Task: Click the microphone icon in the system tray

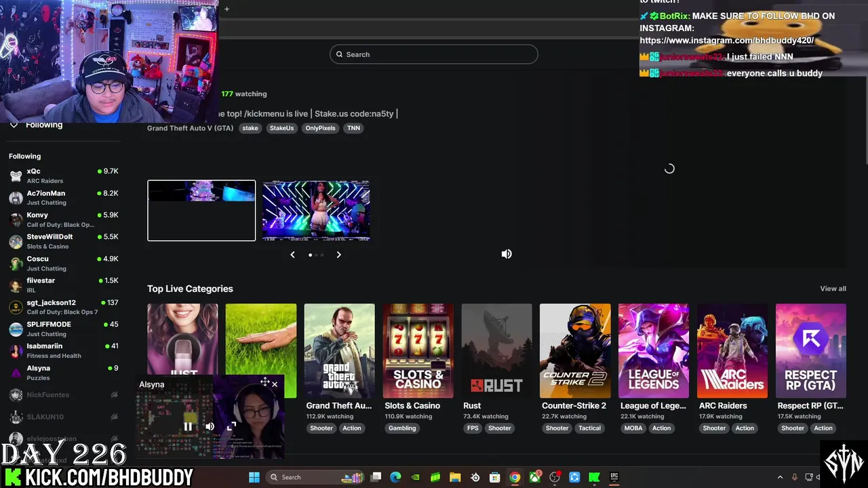Action: point(795,477)
